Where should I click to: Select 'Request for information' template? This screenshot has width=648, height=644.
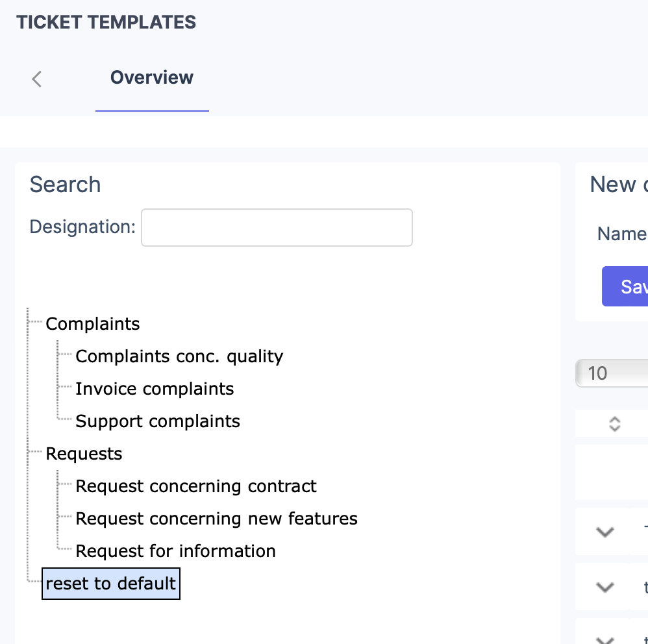coord(175,551)
